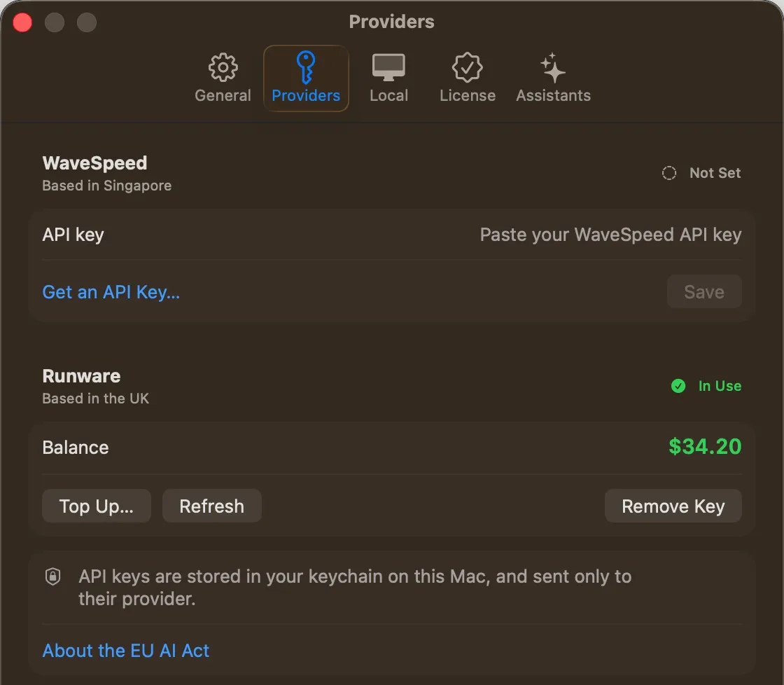784x685 pixels.
Task: Go to the Assistants tab
Action: pyautogui.click(x=553, y=78)
